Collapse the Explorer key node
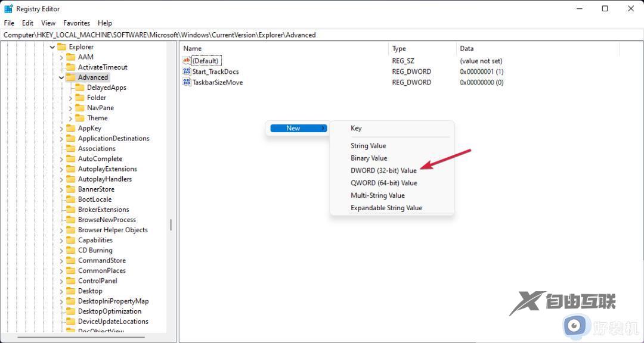644x343 pixels. [x=52, y=47]
